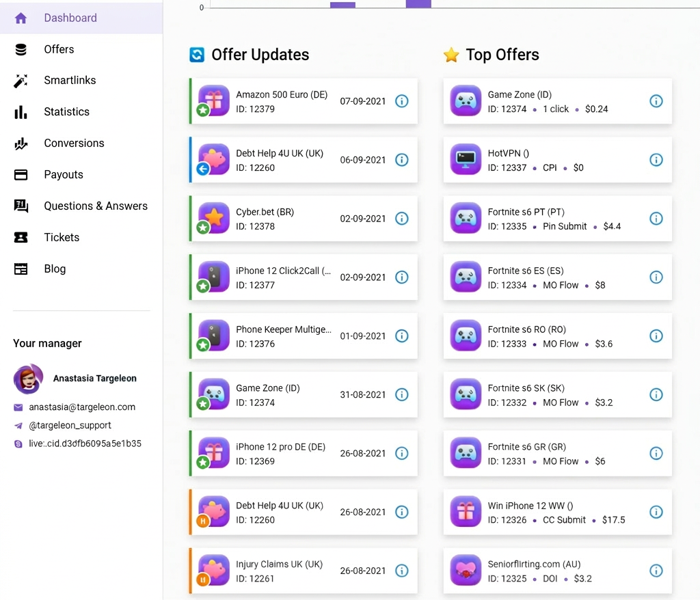
Task: Click info icon for Fortnite s6 ES
Action: click(656, 277)
